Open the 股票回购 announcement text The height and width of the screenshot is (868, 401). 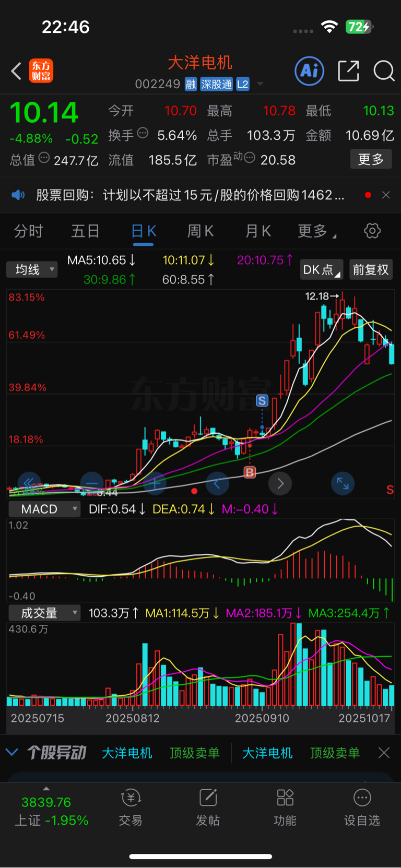(190, 195)
